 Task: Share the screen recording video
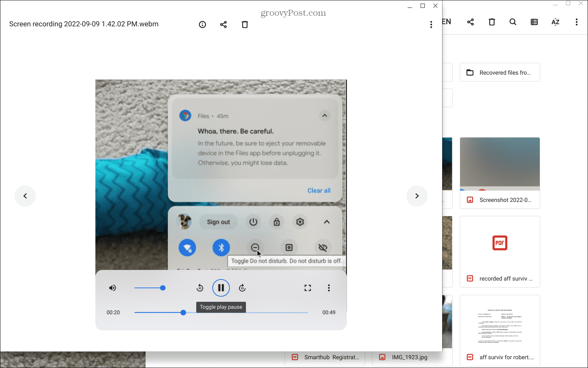[223, 25]
